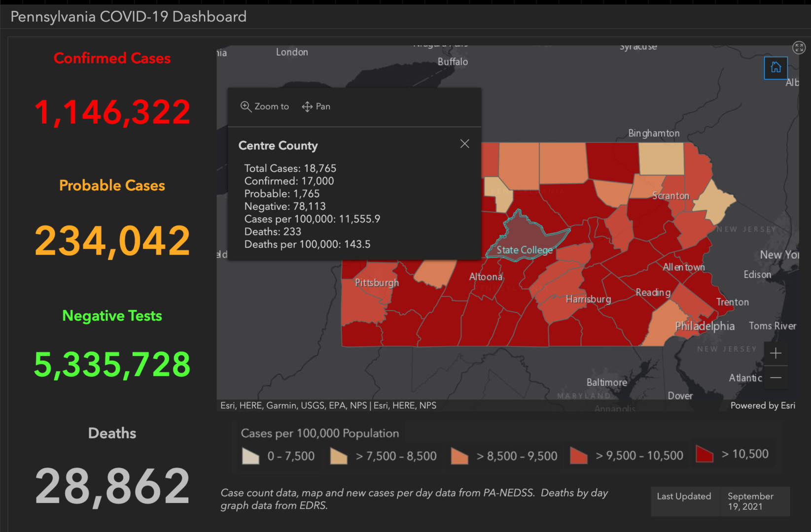This screenshot has height=532, width=811.
Task: Click Deaths per 100,000: 143.5 line
Action: coord(307,244)
